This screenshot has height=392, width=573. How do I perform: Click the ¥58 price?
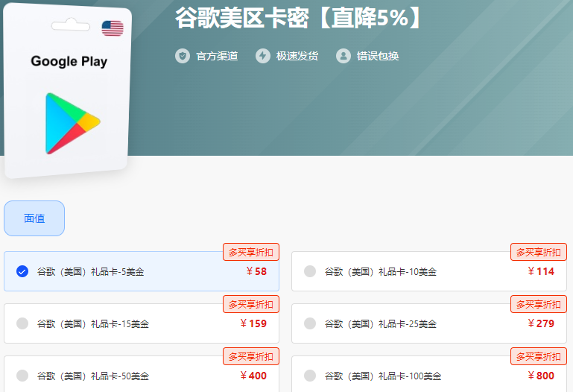click(x=256, y=271)
